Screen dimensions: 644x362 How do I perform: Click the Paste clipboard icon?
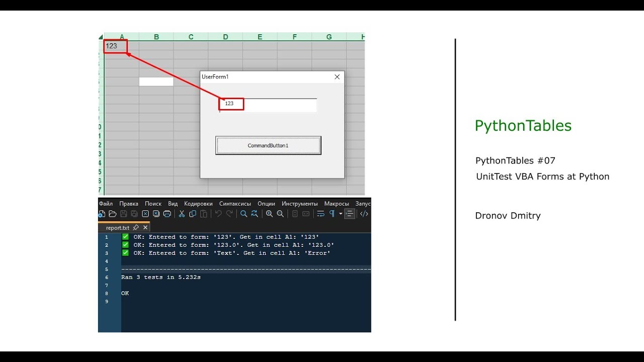click(x=204, y=214)
